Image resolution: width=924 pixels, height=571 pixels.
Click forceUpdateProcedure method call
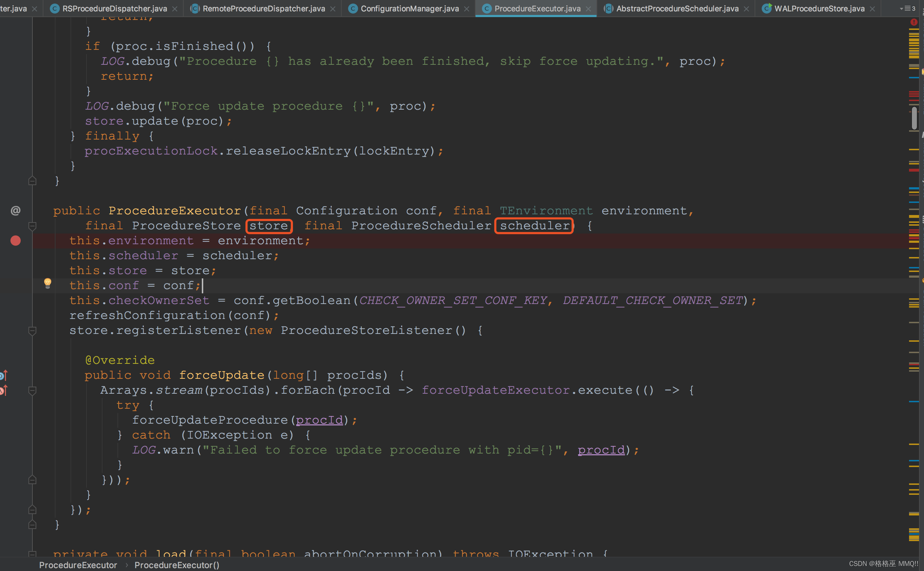(210, 420)
